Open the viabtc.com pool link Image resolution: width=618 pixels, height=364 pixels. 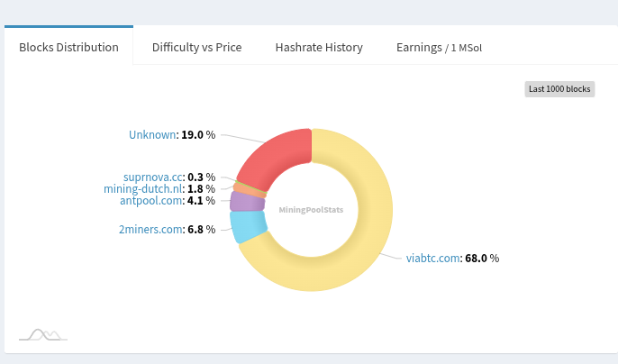point(433,258)
